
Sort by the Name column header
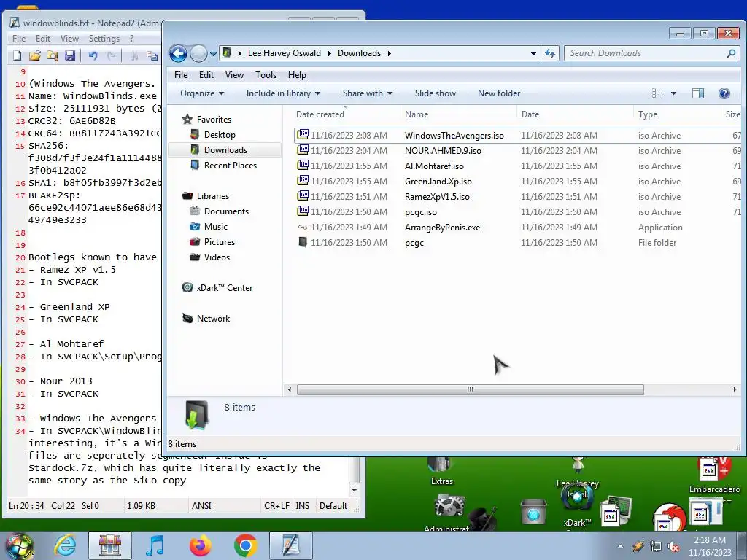pyautogui.click(x=459, y=114)
